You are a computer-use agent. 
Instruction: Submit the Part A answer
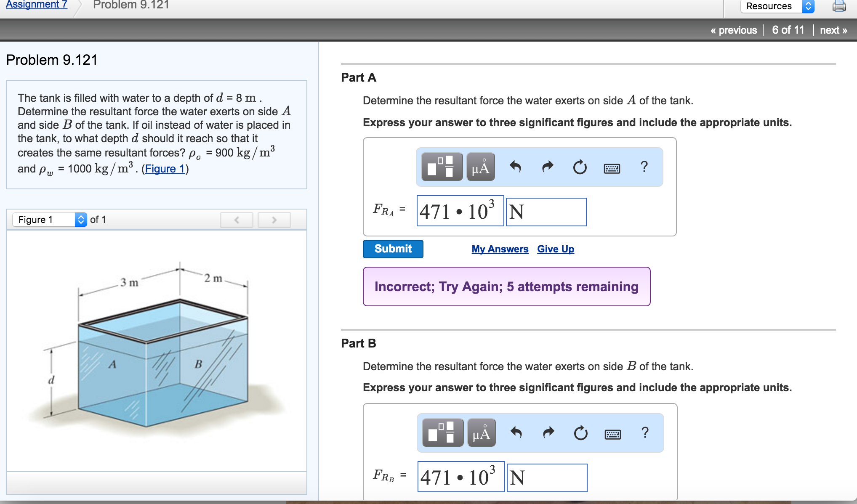coord(393,249)
